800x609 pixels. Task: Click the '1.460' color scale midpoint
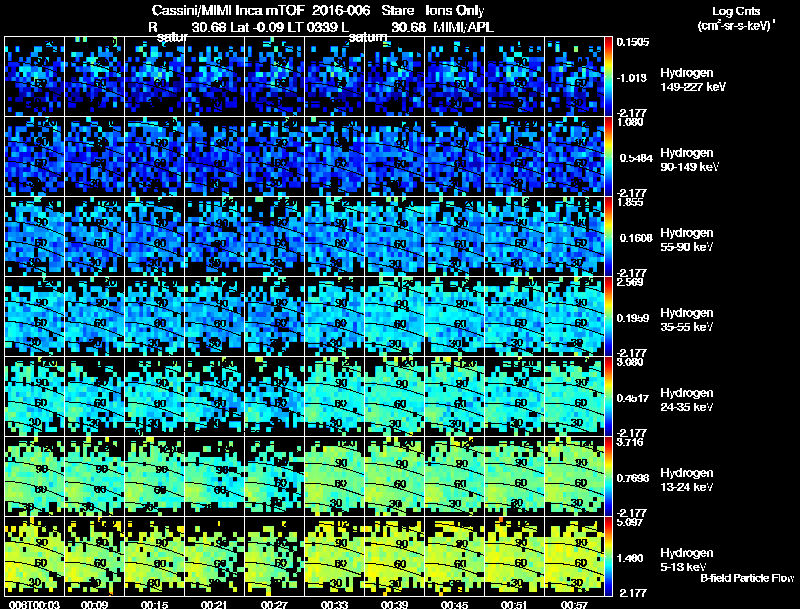pyautogui.click(x=630, y=559)
